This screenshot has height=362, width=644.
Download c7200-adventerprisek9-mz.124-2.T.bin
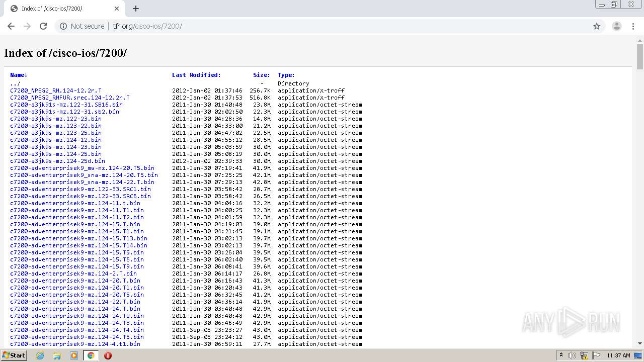(x=73, y=274)
